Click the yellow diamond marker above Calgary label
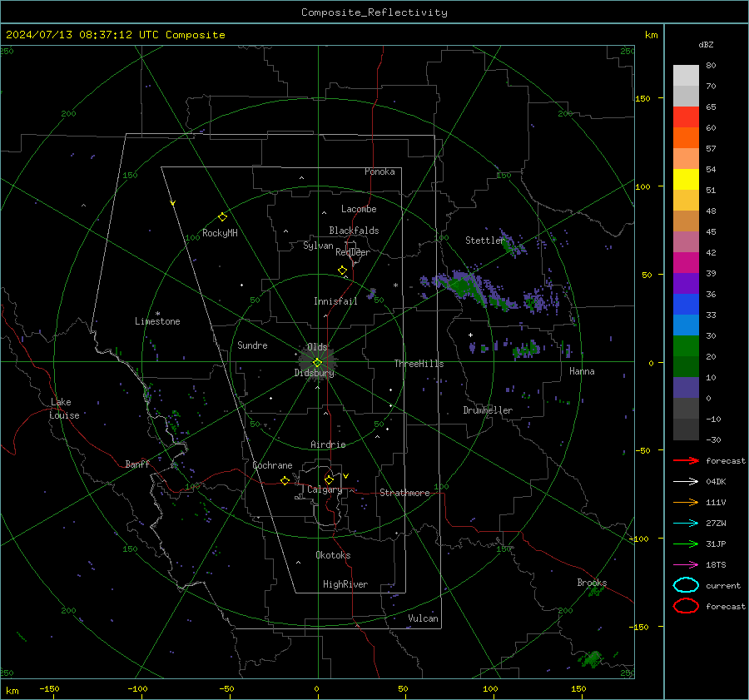 pyautogui.click(x=329, y=479)
